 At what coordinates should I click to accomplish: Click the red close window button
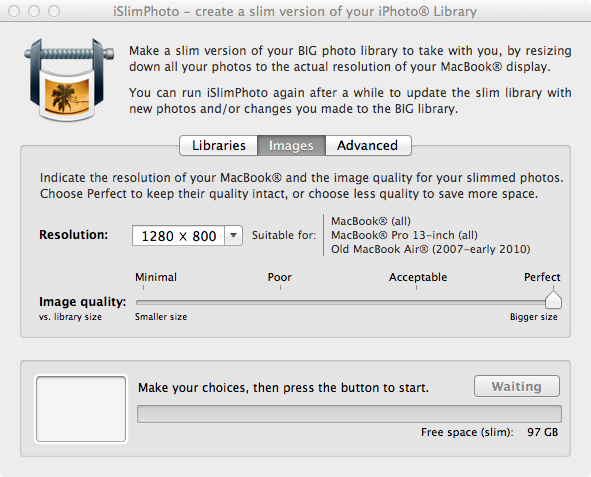tap(14, 11)
